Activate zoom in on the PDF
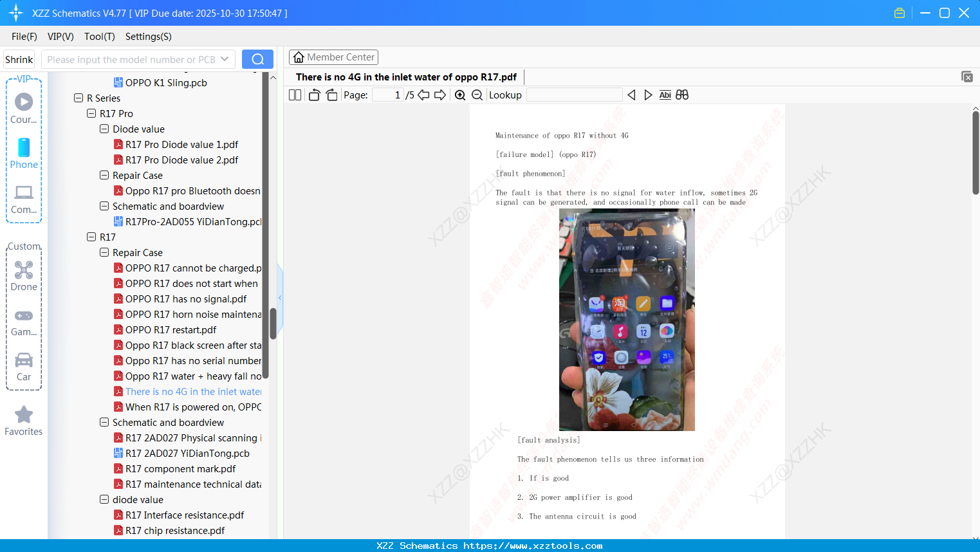The width and height of the screenshot is (980, 552). click(x=460, y=95)
